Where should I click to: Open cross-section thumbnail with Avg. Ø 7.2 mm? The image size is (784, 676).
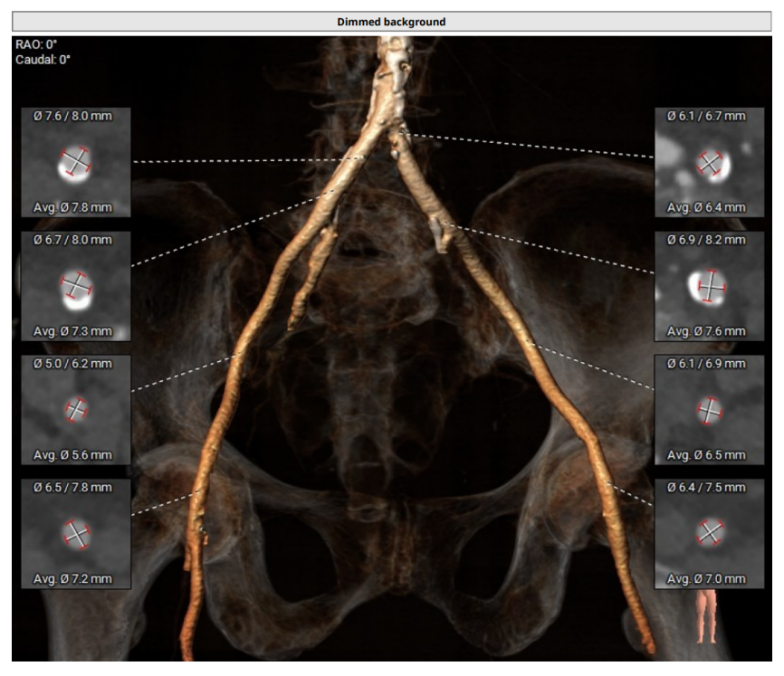point(76,534)
